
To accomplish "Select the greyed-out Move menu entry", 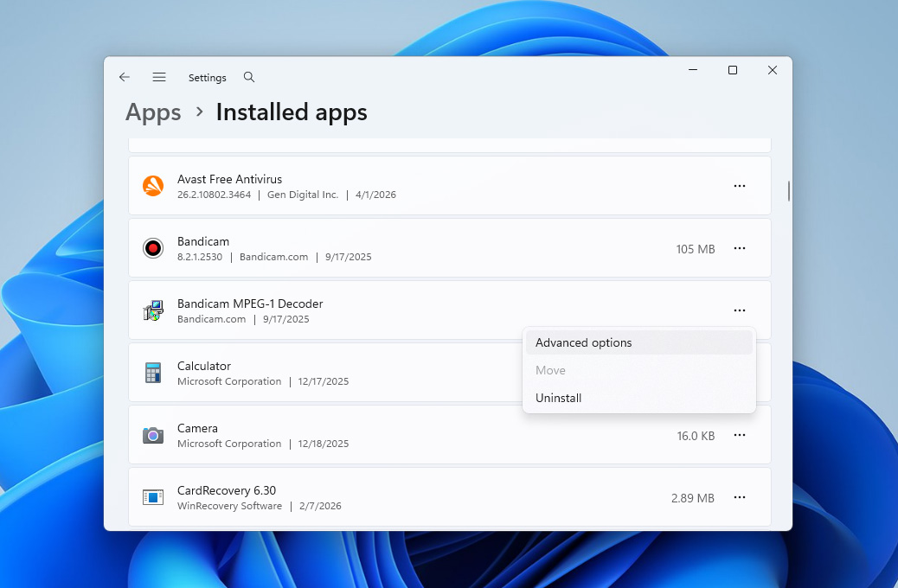I will pyautogui.click(x=639, y=370).
